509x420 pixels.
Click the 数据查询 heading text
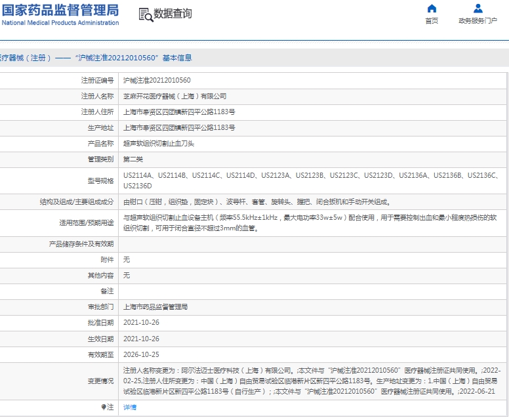click(x=173, y=14)
